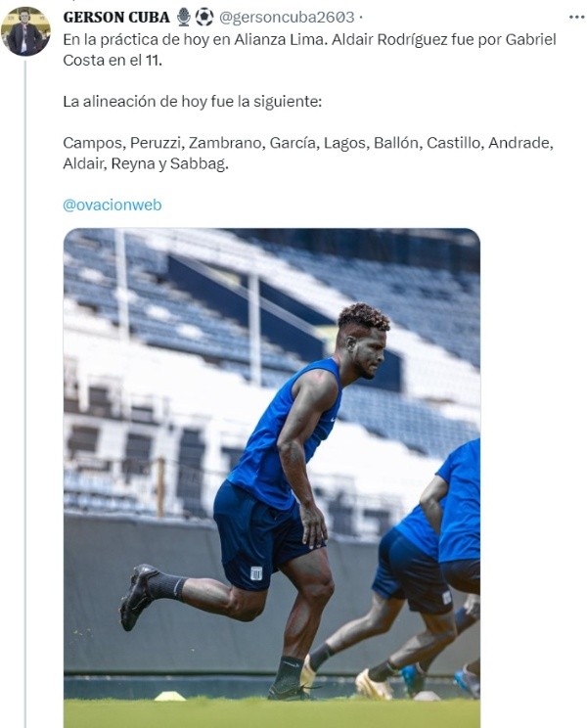Viewport: 587px width, 728px height.
Task: Click the soccer ball emoji beside the name
Action: [x=204, y=17]
